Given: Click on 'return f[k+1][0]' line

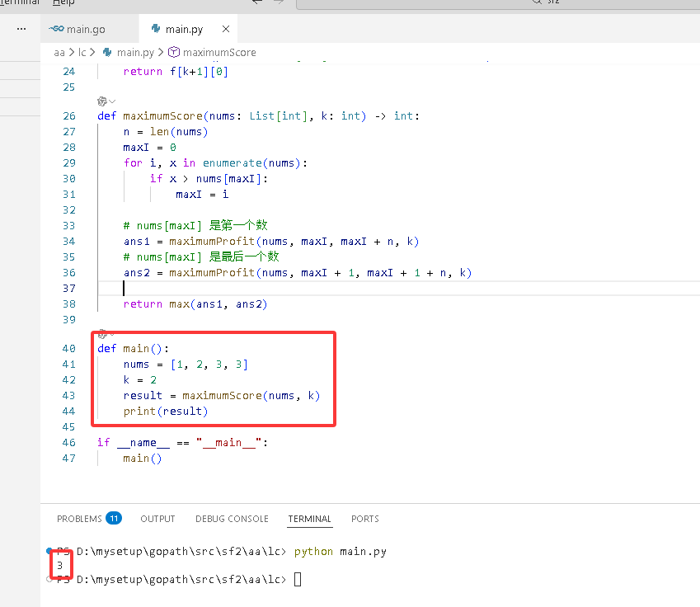Looking at the screenshot, I should click(x=176, y=72).
